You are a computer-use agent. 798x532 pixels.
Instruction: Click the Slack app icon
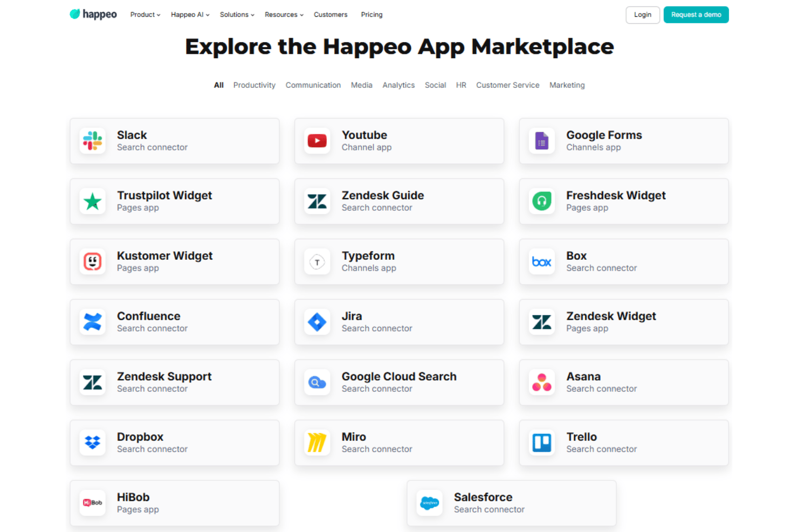(x=93, y=141)
